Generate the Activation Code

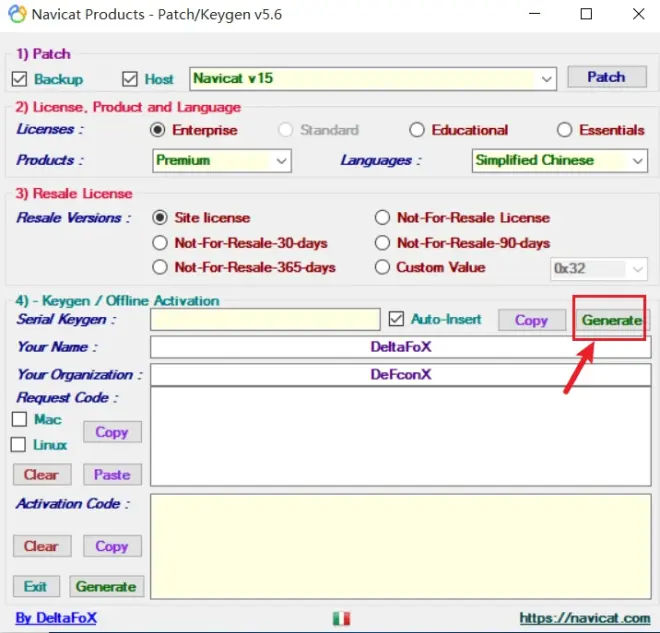(106, 586)
